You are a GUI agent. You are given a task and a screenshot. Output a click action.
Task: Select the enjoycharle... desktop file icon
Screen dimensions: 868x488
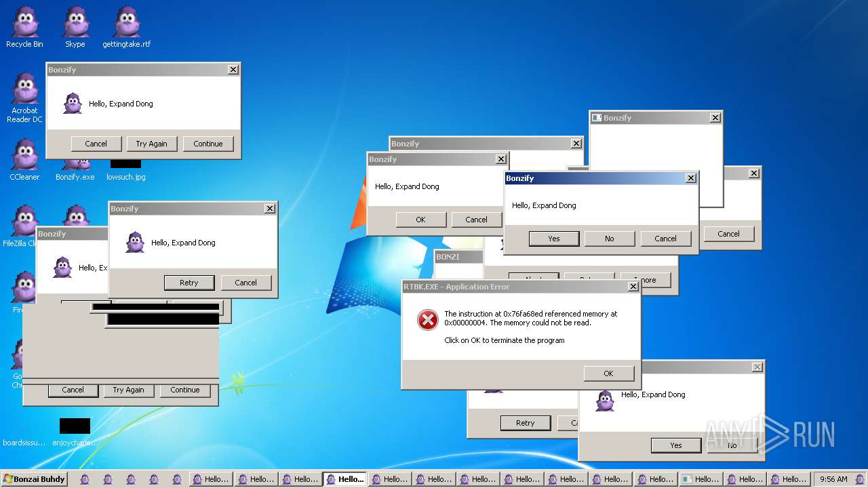coord(75,426)
